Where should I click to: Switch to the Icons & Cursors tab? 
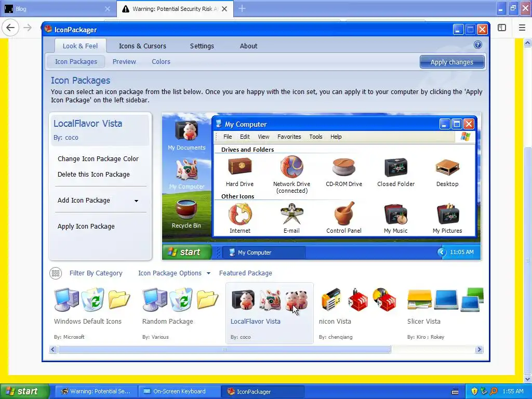[142, 46]
